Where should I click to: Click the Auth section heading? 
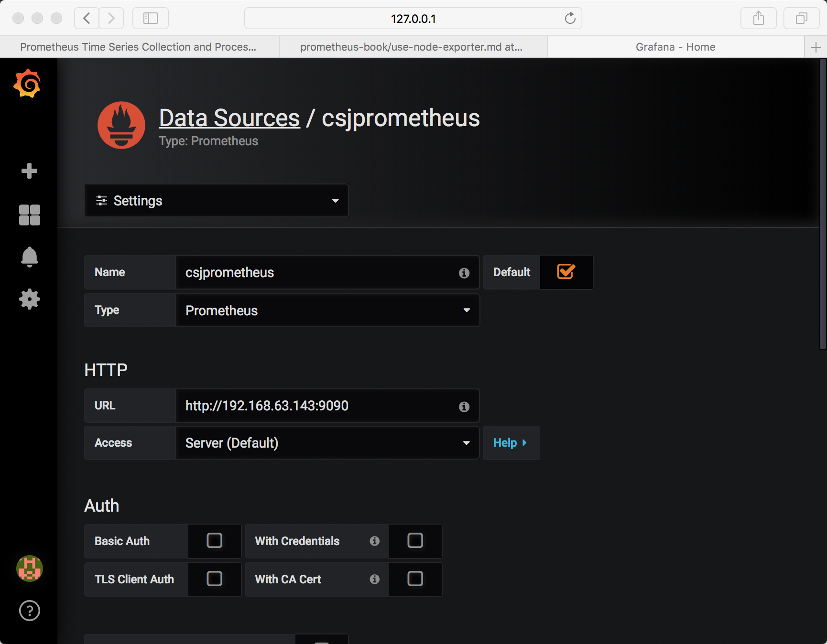102,505
